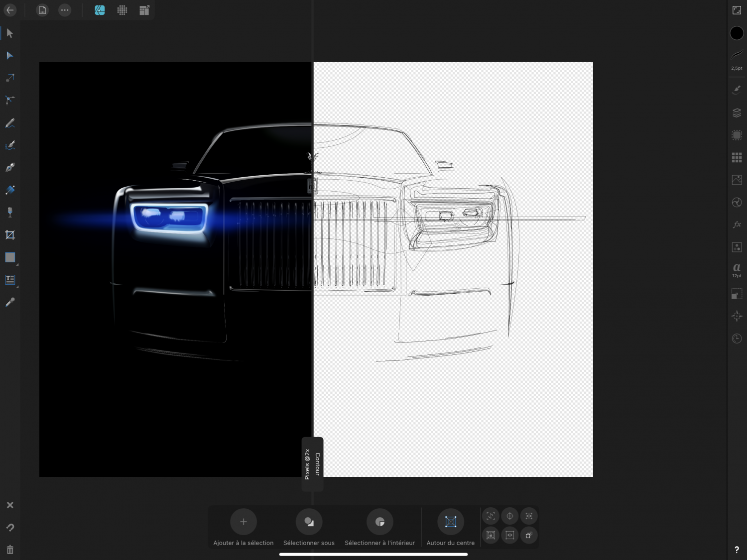The width and height of the screenshot is (747, 560).
Task: Select the Color Picker tool
Action: click(x=9, y=302)
